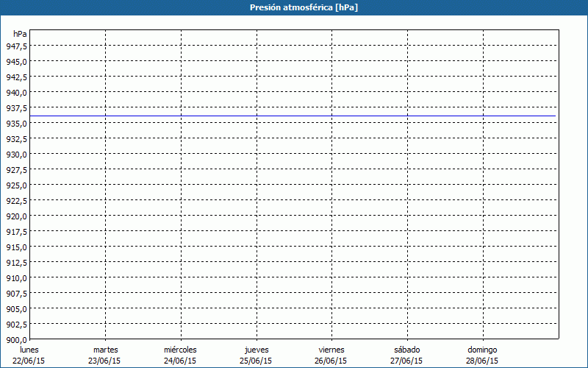This screenshot has height=368, width=588.
Task: Select the 920,0 y-axis label
Action: pyautogui.click(x=17, y=216)
